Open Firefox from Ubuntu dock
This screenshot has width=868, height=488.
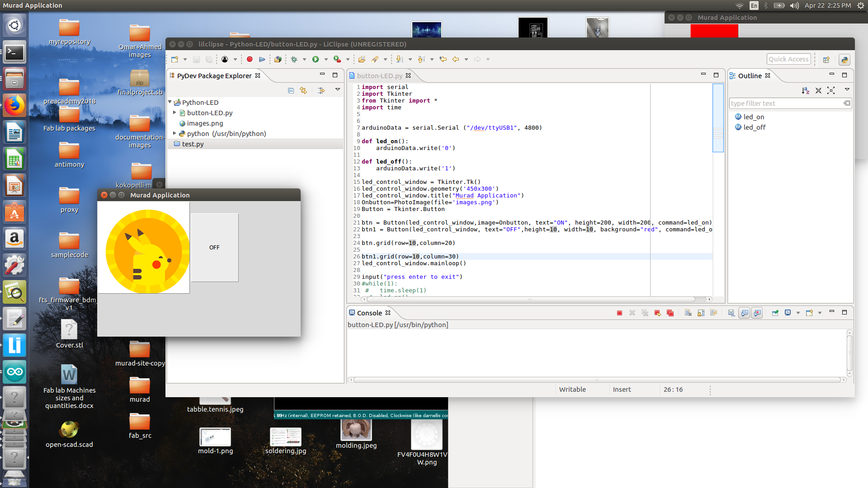pyautogui.click(x=14, y=106)
